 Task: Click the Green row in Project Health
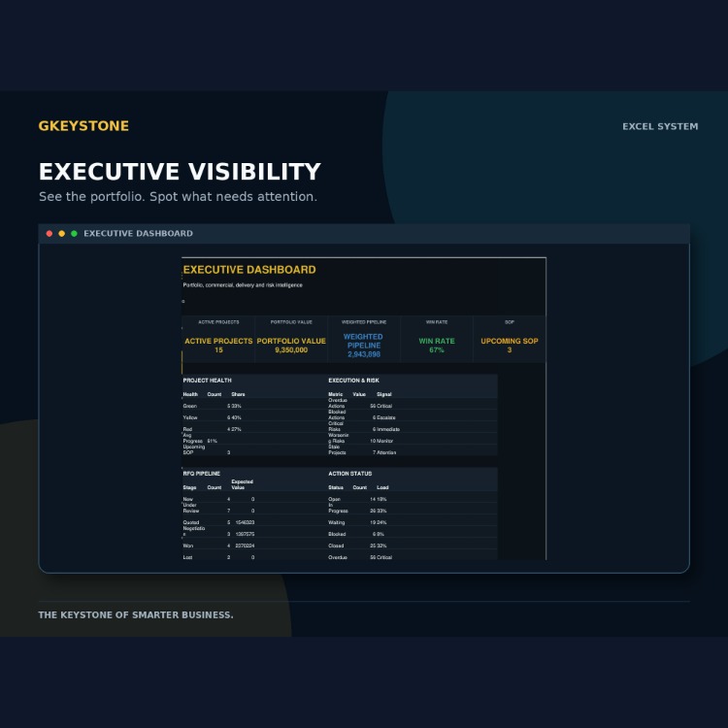(254, 406)
